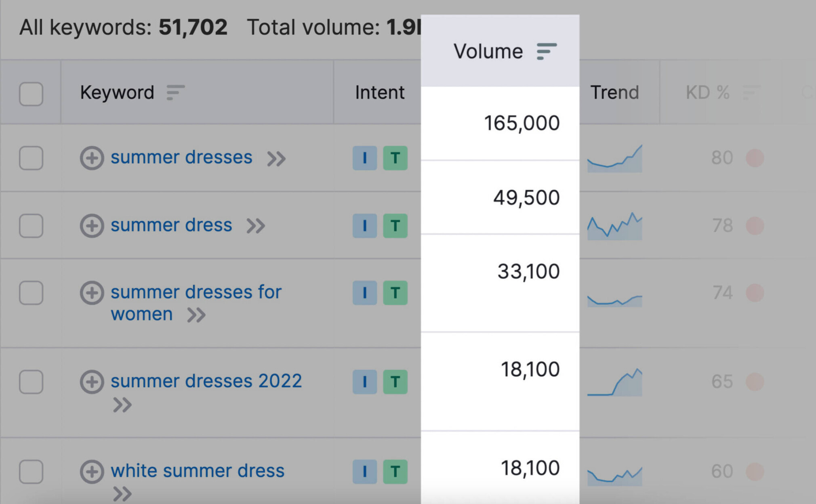Click the Trend column header

click(x=614, y=92)
